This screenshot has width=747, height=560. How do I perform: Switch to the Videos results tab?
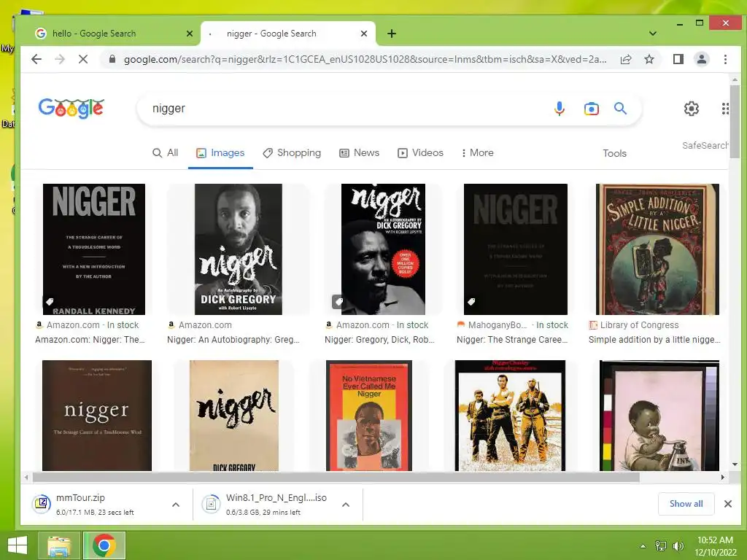[x=420, y=153]
